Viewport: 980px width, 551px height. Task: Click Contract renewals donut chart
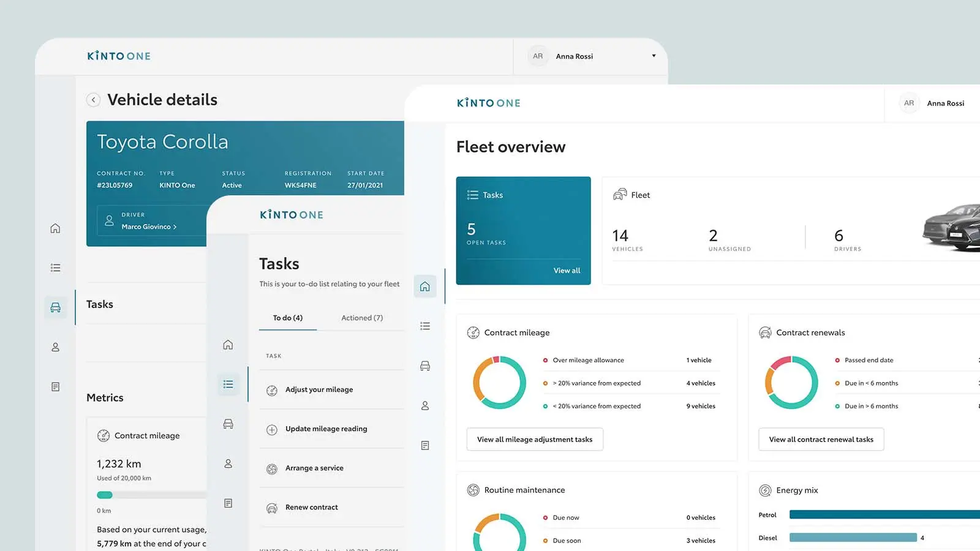coord(791,383)
